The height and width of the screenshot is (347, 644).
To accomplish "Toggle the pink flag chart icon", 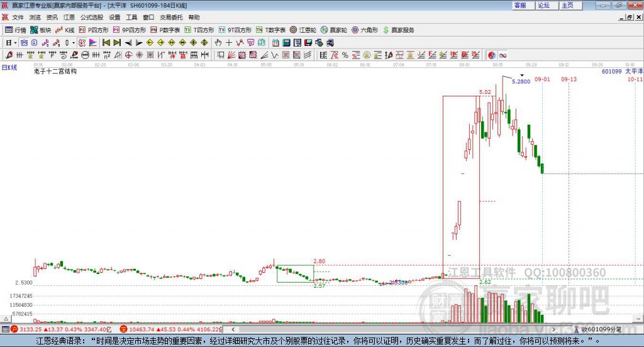I will click(93, 43).
